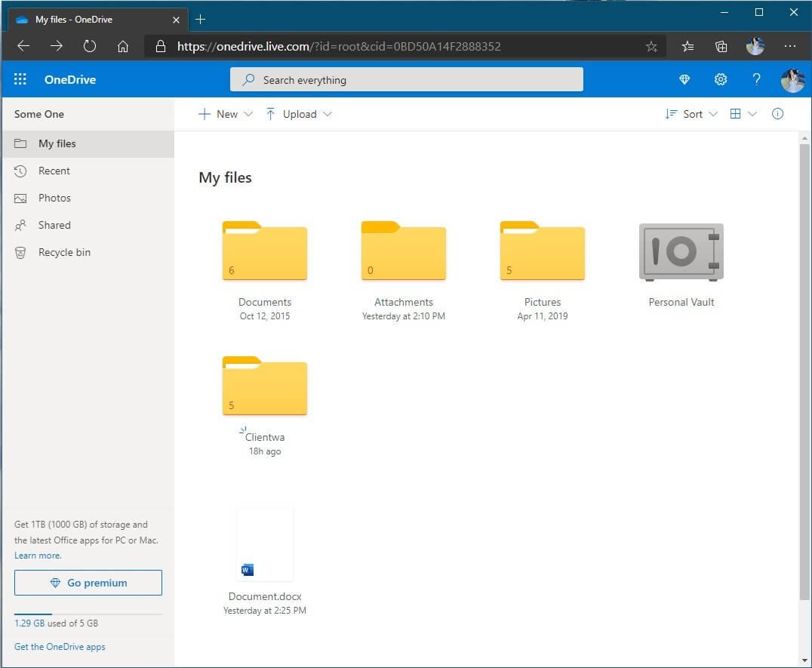Click the premium diamond icon in header
The height and width of the screenshot is (668, 812).
point(684,79)
